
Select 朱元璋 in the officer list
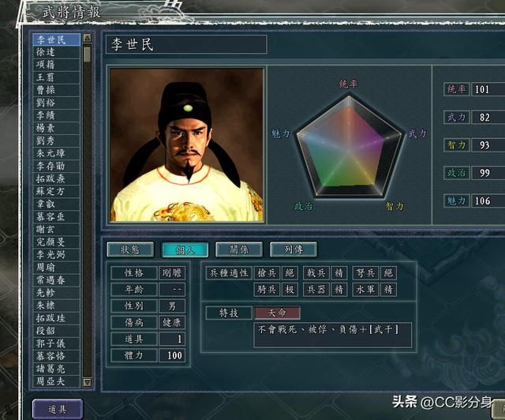(x=56, y=153)
